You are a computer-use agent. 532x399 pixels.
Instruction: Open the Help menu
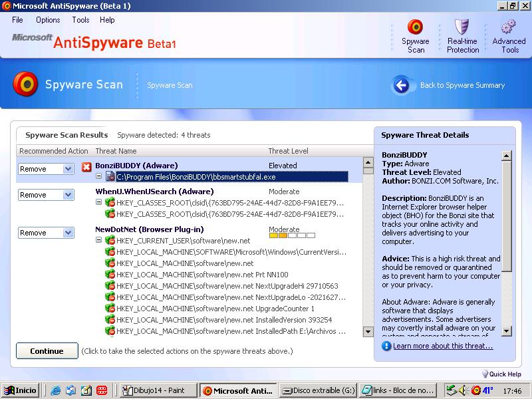coord(107,20)
